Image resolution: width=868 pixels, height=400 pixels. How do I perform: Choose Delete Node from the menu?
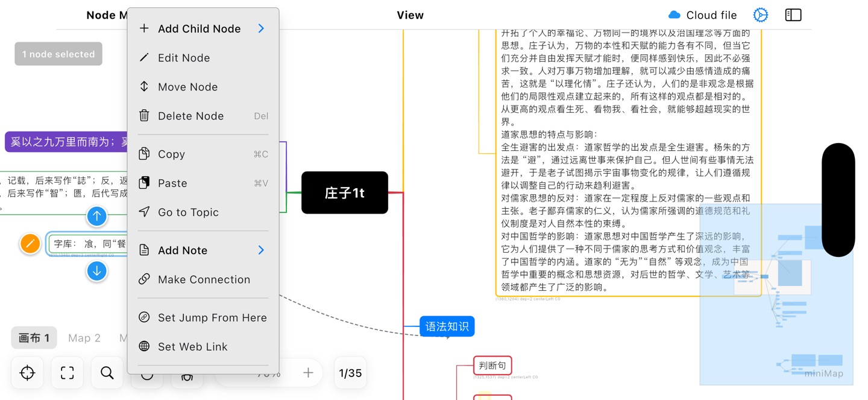click(x=203, y=116)
